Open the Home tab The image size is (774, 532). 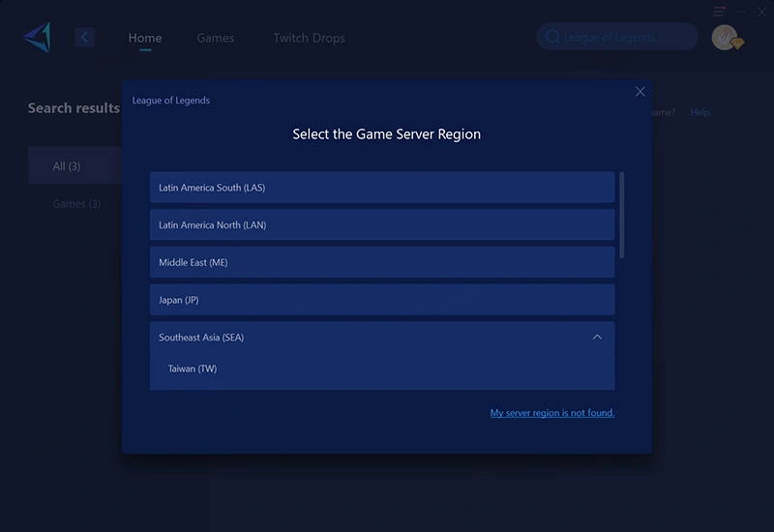point(144,38)
